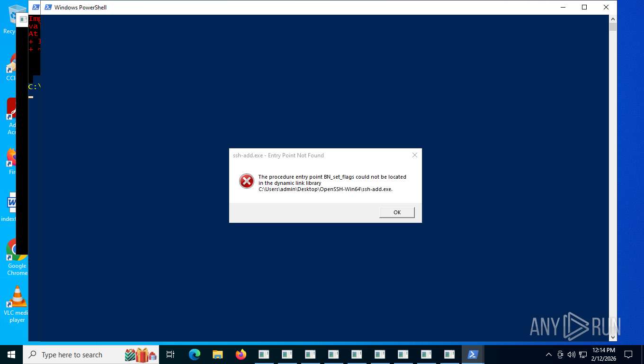Click the PowerShell scrollbar up arrow
644x364 pixels.
tap(613, 18)
